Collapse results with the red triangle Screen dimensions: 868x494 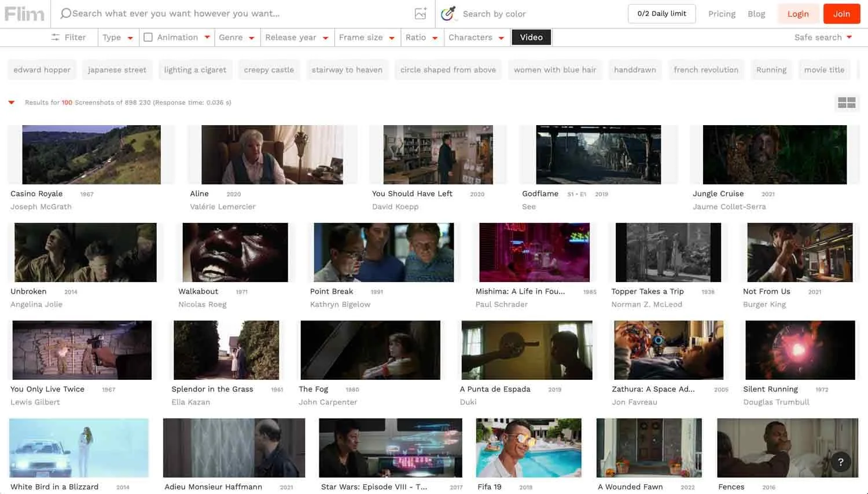pos(11,103)
